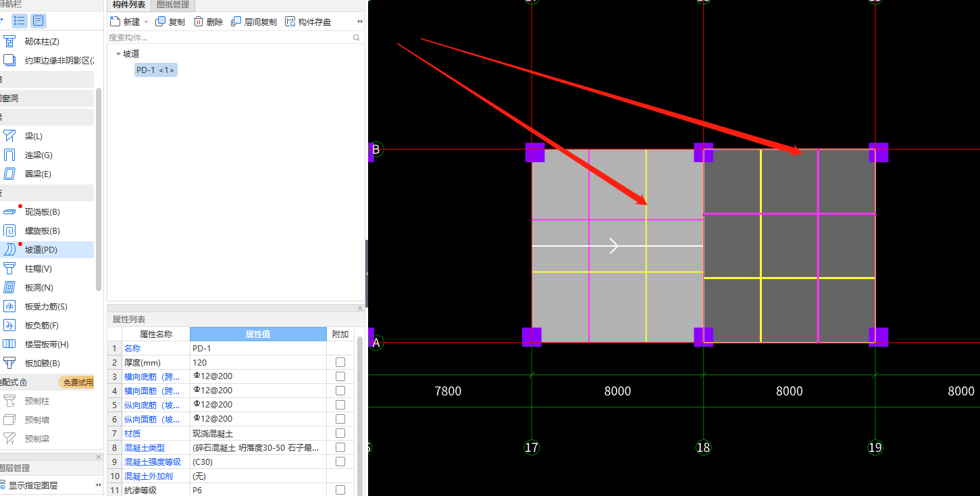Click the axis 18 grid bubble
This screenshot has width=980, height=496.
point(704,447)
